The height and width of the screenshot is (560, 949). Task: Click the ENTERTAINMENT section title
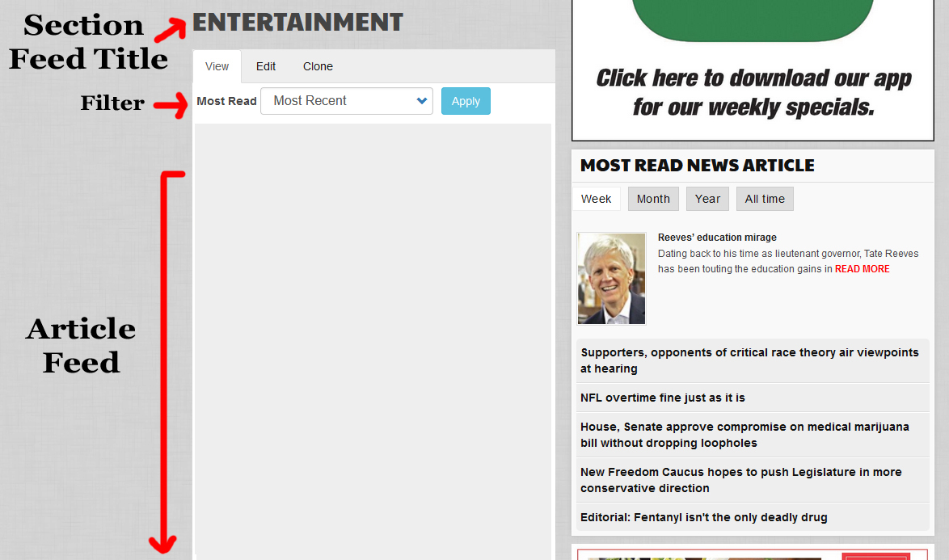click(x=297, y=23)
